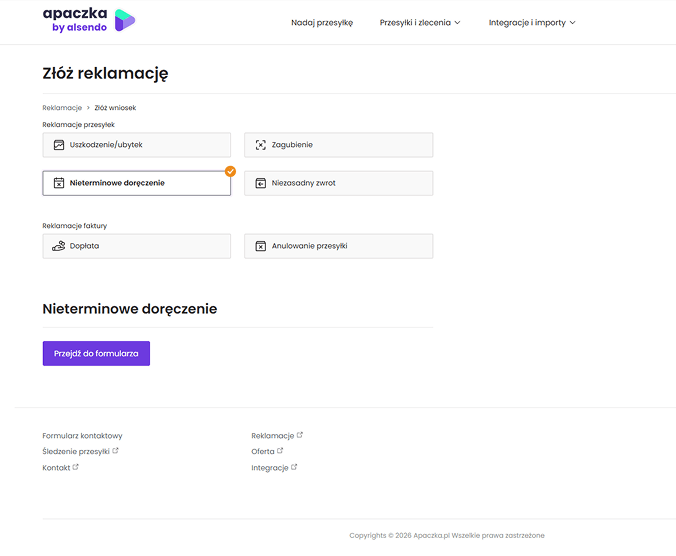
Task: Click external-link icon beside Oferta
Action: click(280, 450)
